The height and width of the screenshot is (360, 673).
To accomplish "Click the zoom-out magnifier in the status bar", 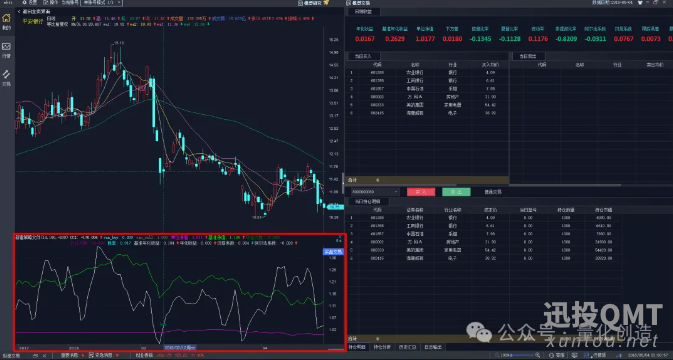I will coord(497,355).
